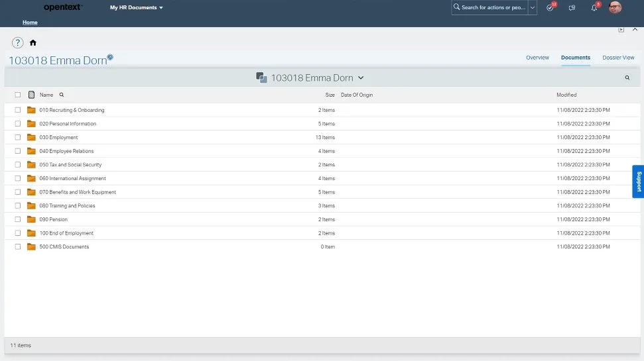Screen dimensions: 644x361
Task: Check the box for 010 Recruiting & Onboarding
Action: [x=18, y=110]
